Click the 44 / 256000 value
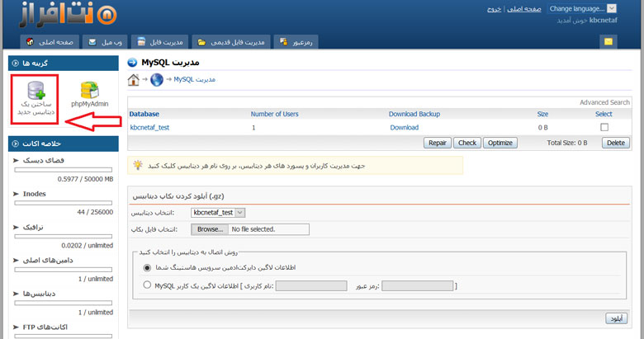 point(95,212)
